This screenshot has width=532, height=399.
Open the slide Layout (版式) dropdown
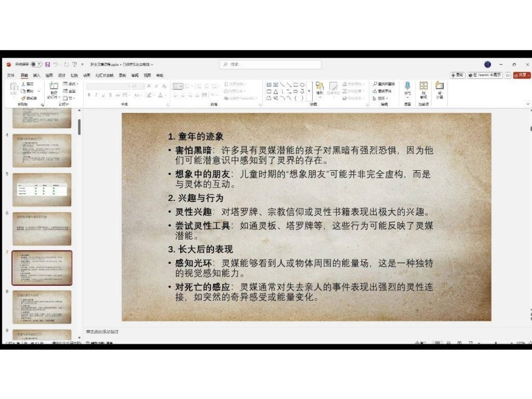tap(71, 84)
